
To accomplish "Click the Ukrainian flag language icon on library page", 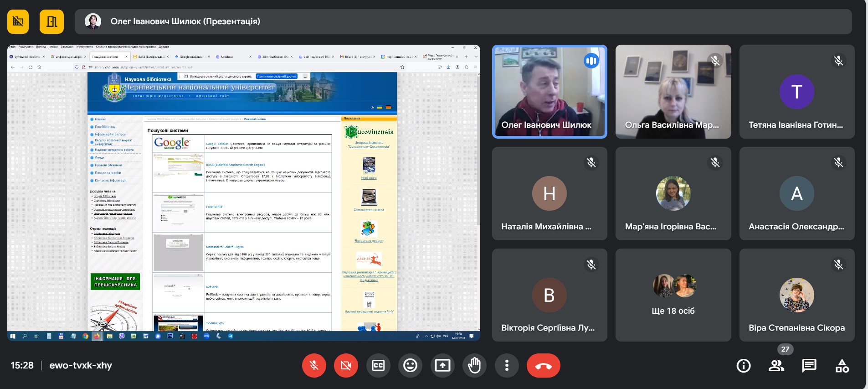I will (380, 107).
